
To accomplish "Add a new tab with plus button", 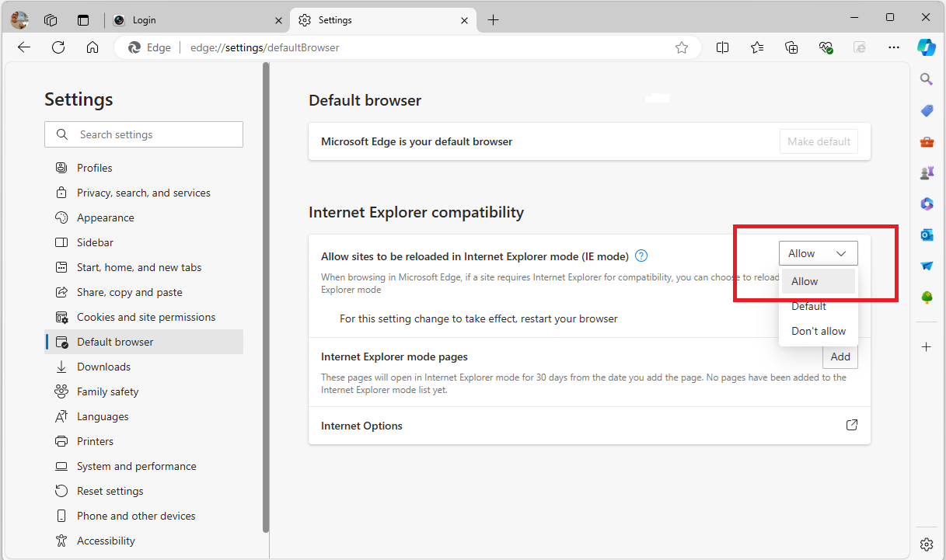I will tap(493, 20).
